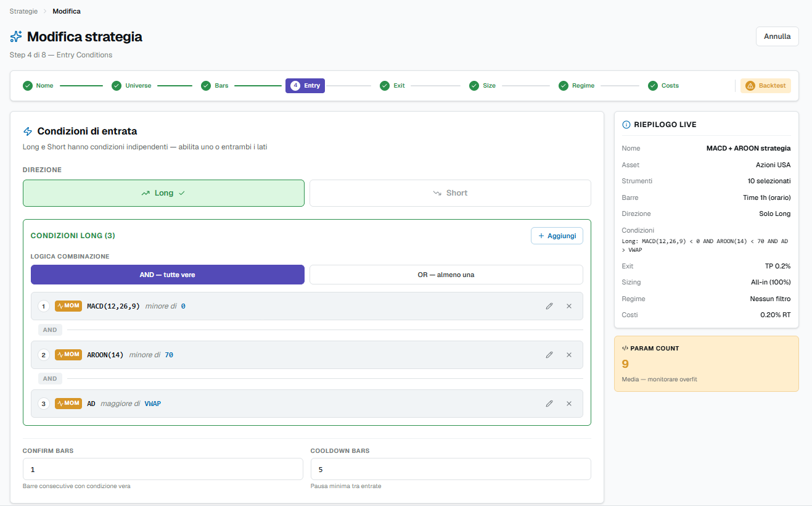Click the sparkle icon beside Modifica strategia
The width and height of the screenshot is (812, 506).
pyautogui.click(x=16, y=36)
